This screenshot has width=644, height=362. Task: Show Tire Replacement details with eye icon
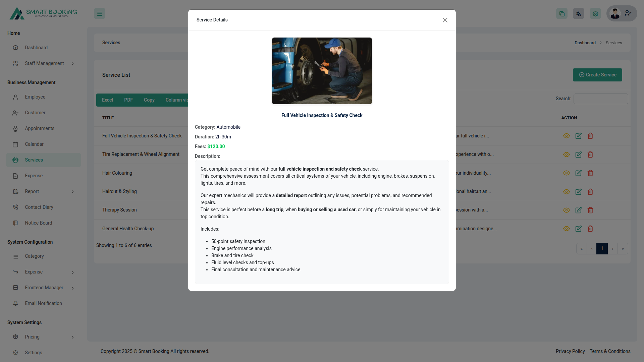(x=567, y=155)
